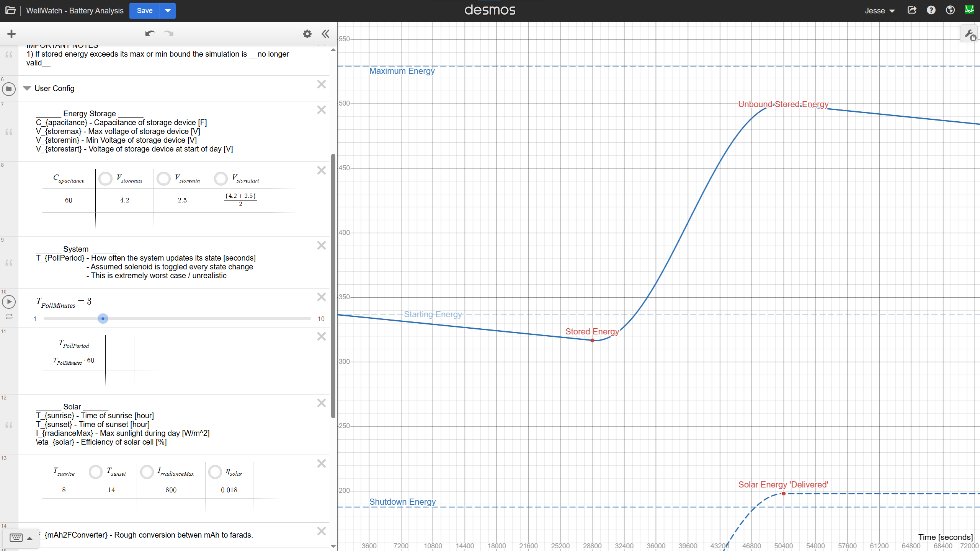Click the redo arrow icon

point(169,34)
